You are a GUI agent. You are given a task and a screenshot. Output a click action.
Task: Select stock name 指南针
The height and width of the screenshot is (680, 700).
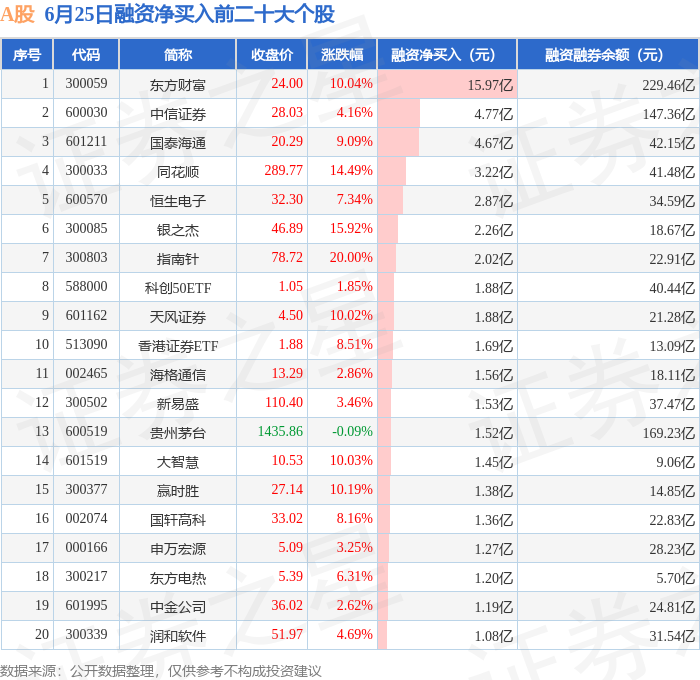point(178,259)
